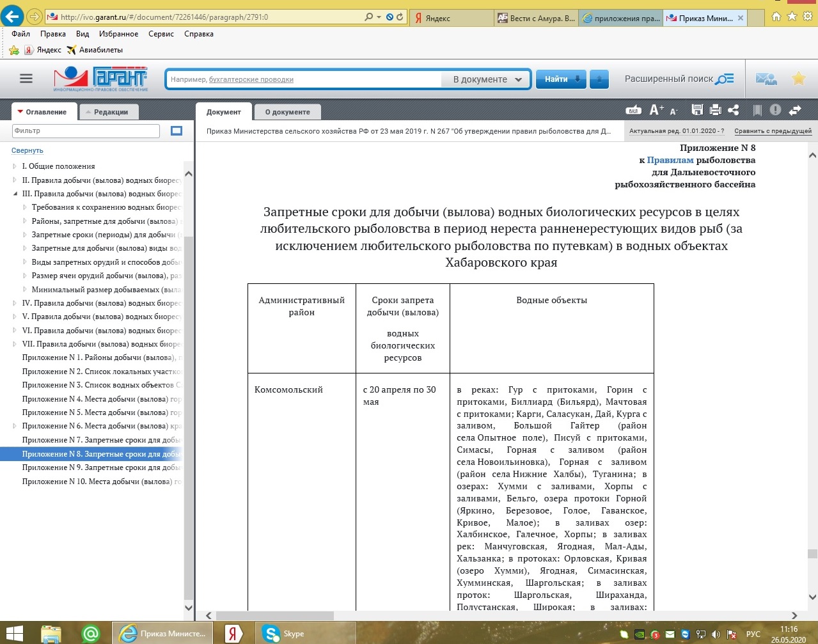
Task: Open browser Сервис menu
Action: 161,34
